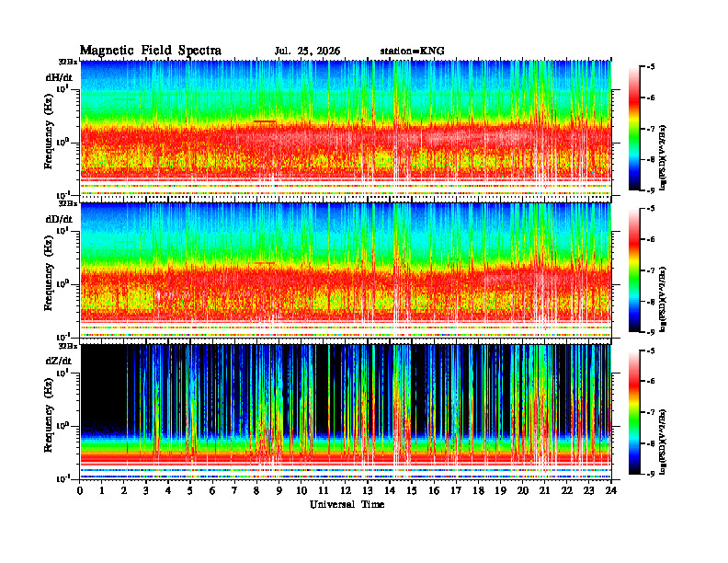Click the "-6" tick on the dZ/dt color scale
This screenshot has width=728, height=563.
click(651, 382)
